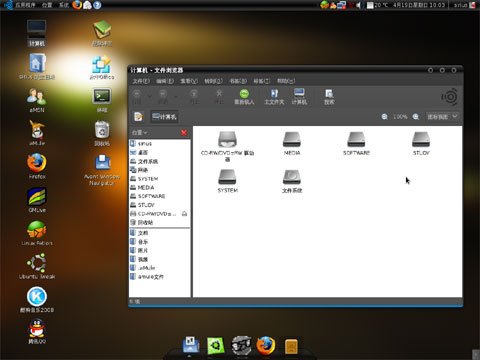Toggle text-based location entry button
The width and height of the screenshot is (480, 360).
coord(138,117)
